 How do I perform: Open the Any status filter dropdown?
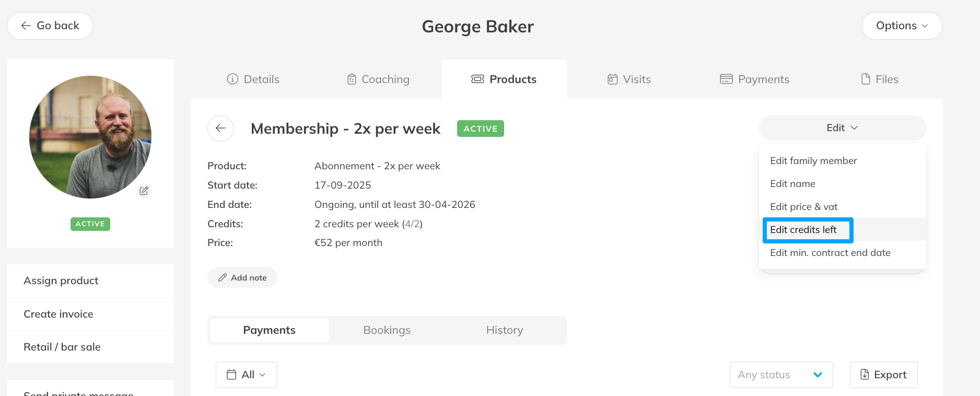(781, 375)
